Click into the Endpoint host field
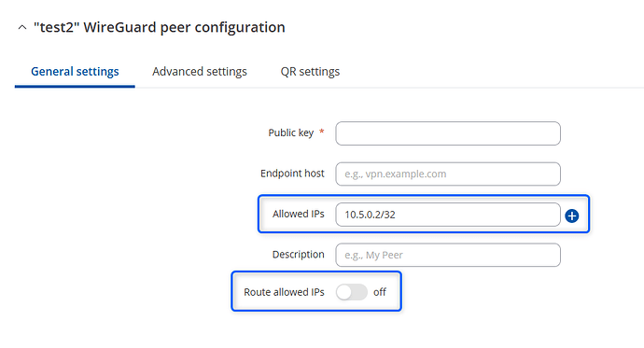Image resolution: width=644 pixels, height=348 pixels. click(x=448, y=174)
